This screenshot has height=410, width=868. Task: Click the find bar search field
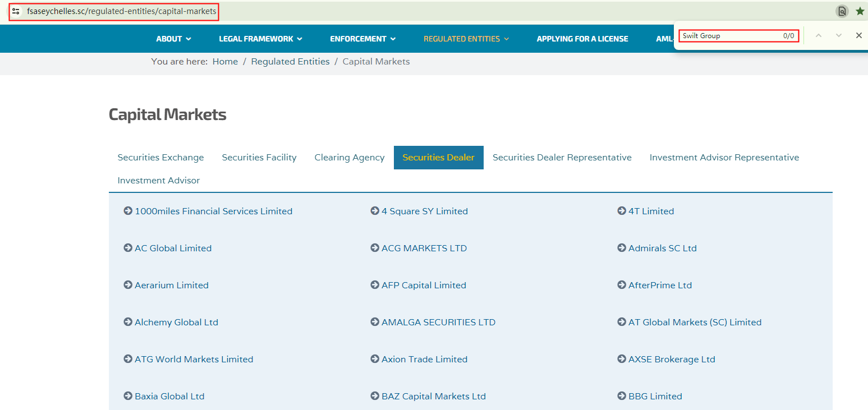pos(729,36)
